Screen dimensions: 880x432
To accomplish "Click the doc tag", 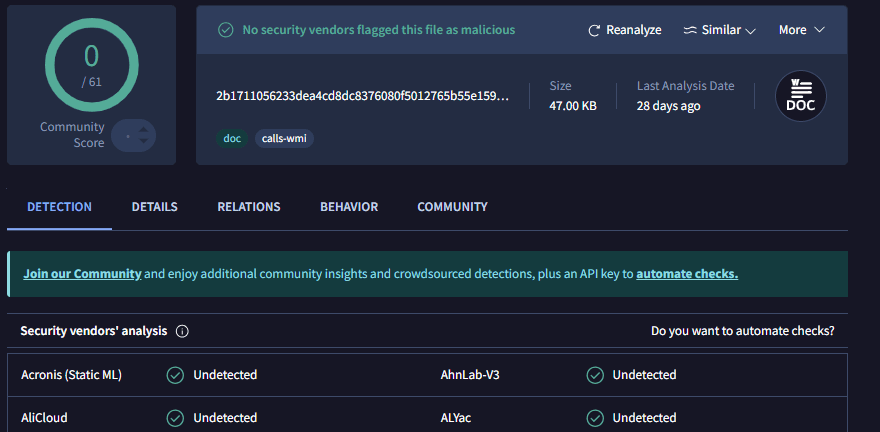I will point(232,138).
